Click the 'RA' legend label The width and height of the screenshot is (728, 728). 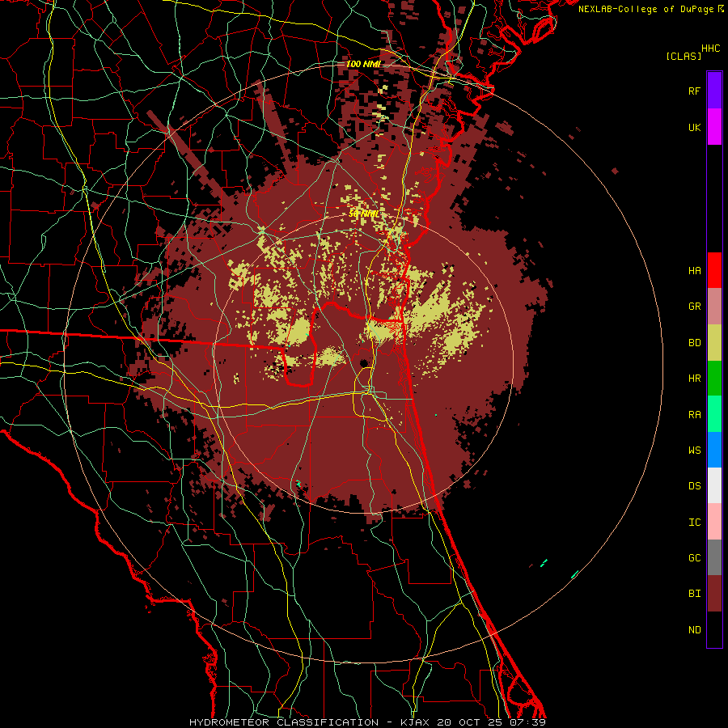coord(694,415)
